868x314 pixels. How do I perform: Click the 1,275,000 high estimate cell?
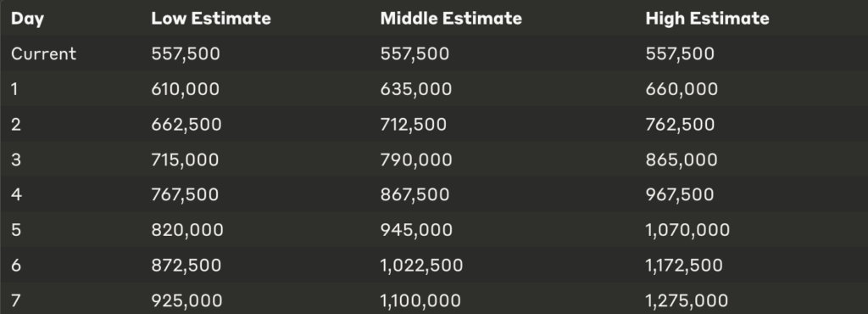point(687,300)
